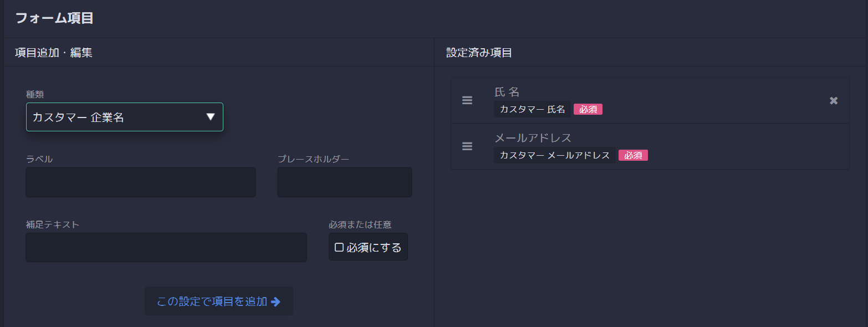
Task: Select the メールアドレス configured item title
Action: point(533,137)
